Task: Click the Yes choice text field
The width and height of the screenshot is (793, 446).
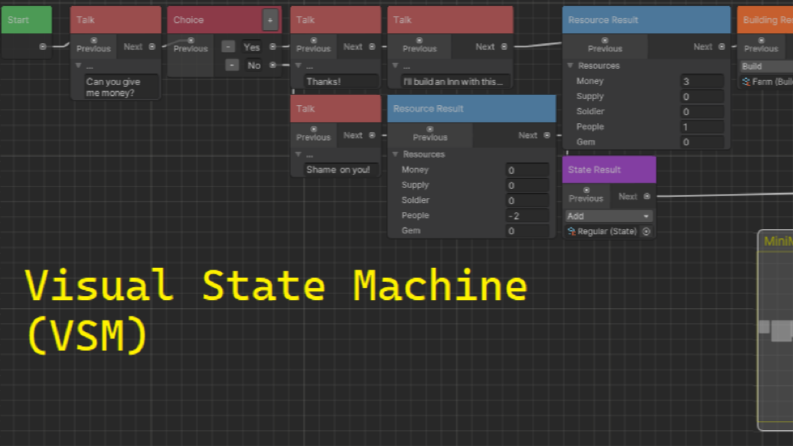Action: 251,47
